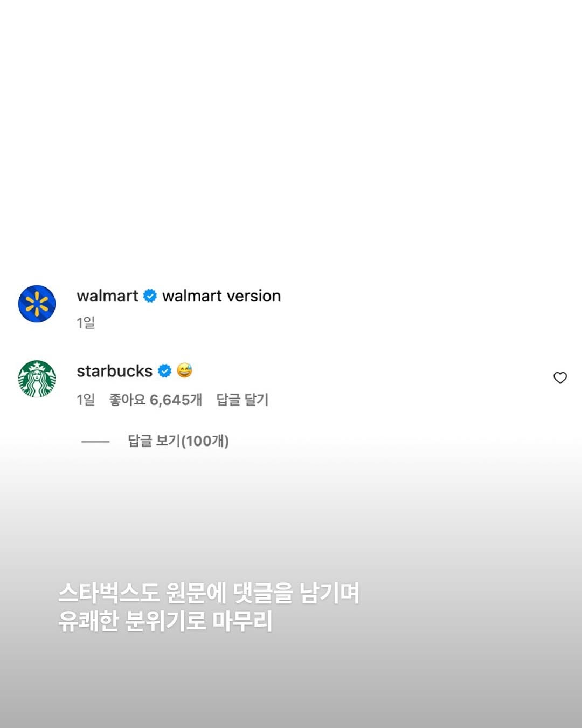Click the 1일 timestamp under walmart's comment
582x728 pixels.
pos(86,323)
